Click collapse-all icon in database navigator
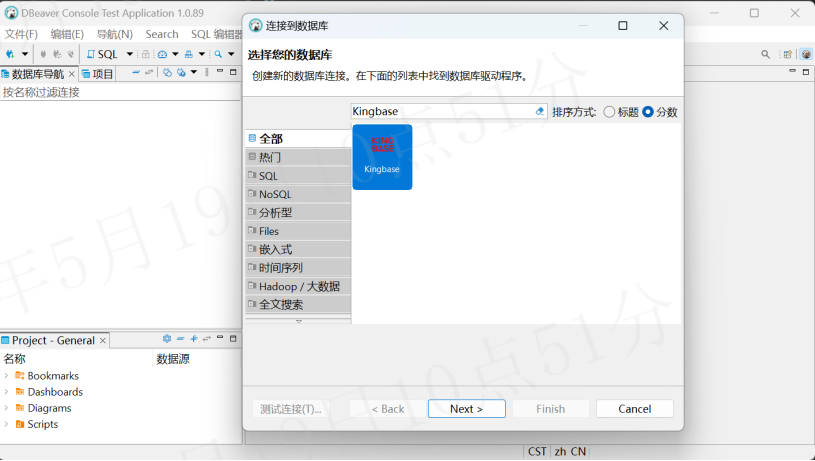The height and width of the screenshot is (461, 815). 136,72
